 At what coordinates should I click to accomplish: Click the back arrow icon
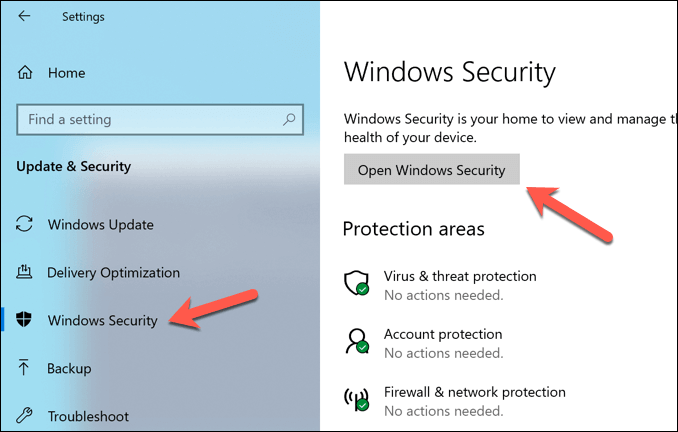pos(24,17)
